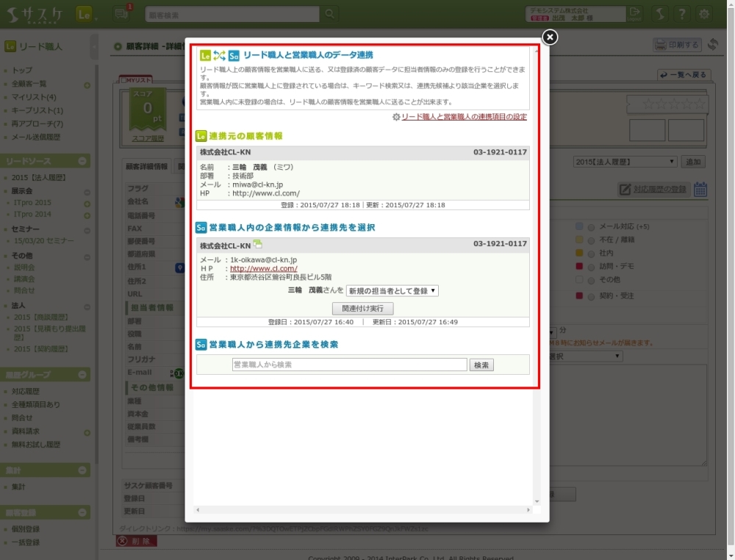This screenshot has height=560, width=735.
Task: Open the notification messages icon in the header
Action: [x=121, y=14]
